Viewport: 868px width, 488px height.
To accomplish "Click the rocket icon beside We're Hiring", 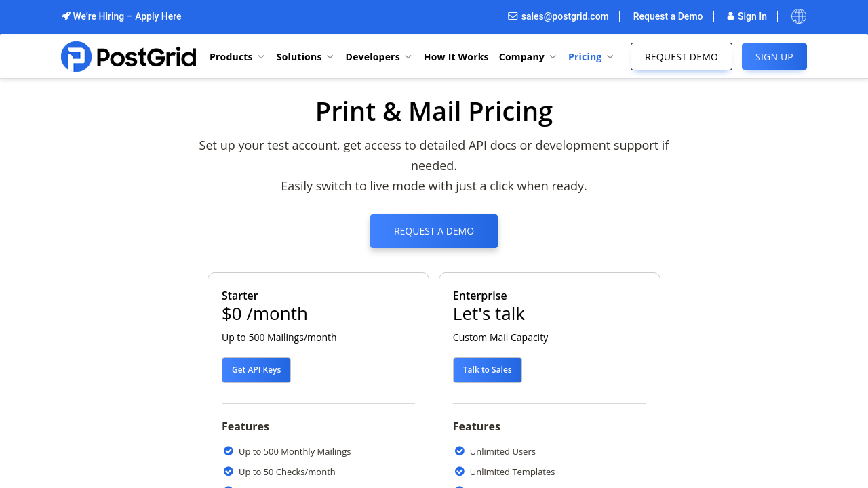I will point(66,16).
